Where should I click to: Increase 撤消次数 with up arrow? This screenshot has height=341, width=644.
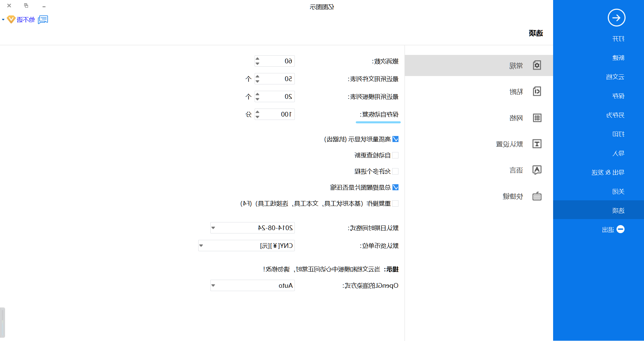point(258,59)
